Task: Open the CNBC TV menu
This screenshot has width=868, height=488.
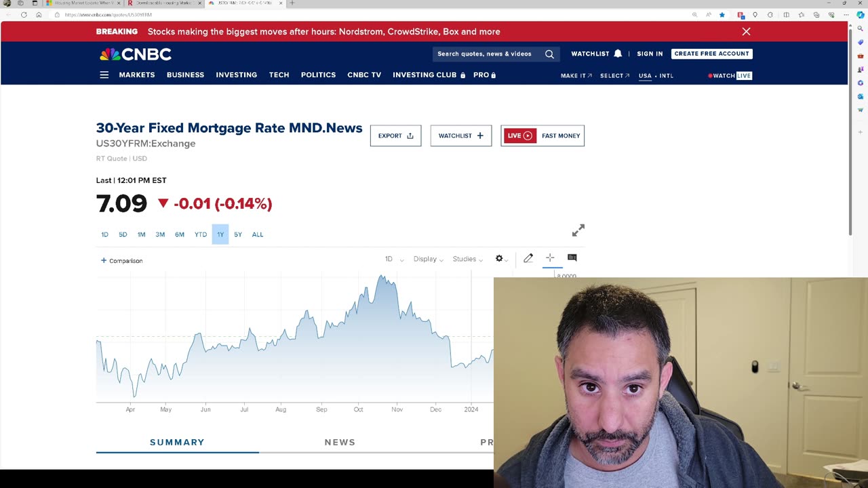Action: (x=364, y=75)
